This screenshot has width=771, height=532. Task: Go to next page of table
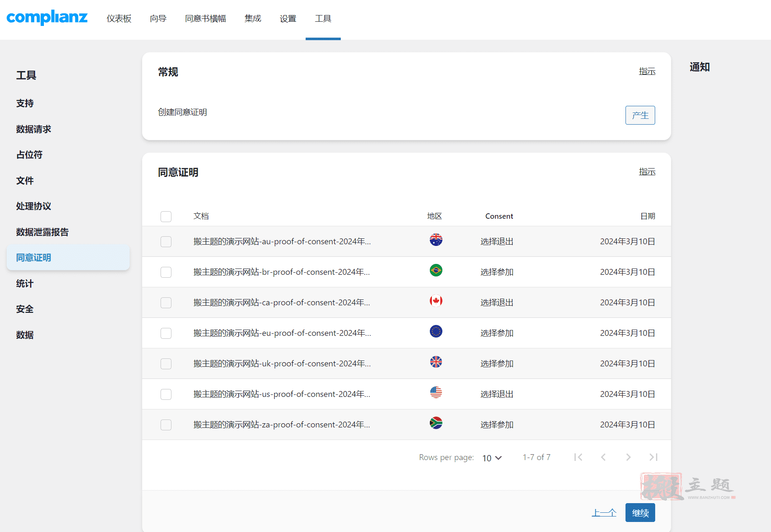coord(628,457)
